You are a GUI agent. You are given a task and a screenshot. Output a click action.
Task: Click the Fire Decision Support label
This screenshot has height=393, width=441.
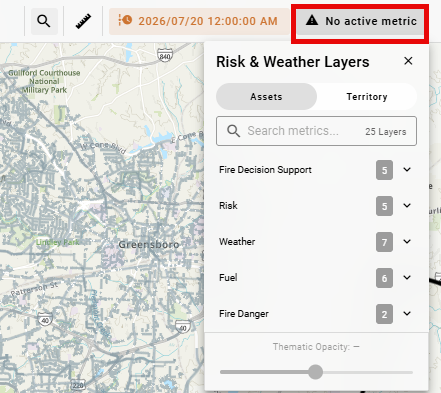coord(265,170)
